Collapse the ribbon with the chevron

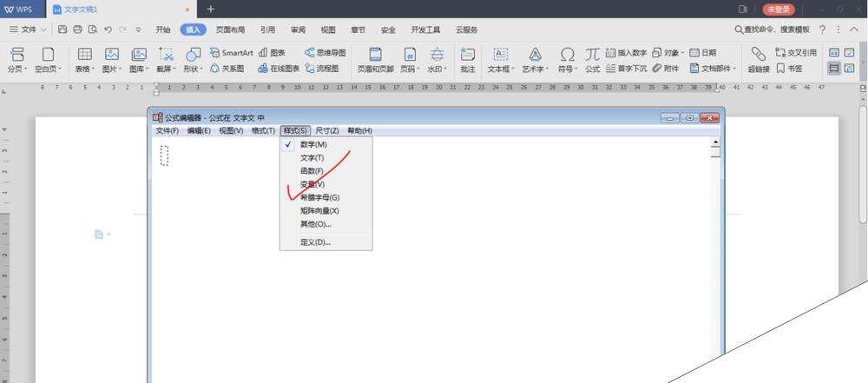point(852,30)
